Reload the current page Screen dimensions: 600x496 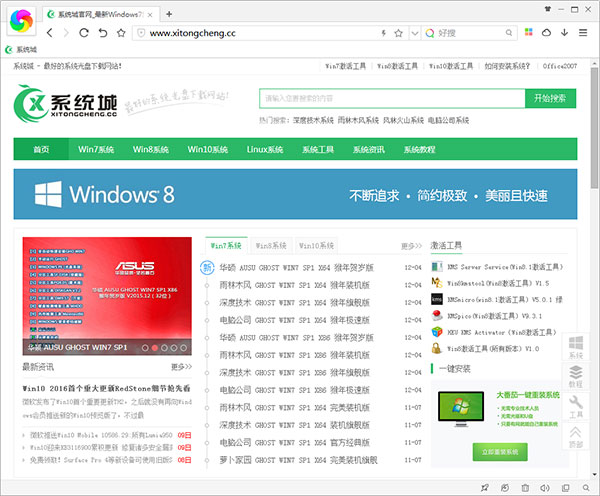tap(84, 33)
